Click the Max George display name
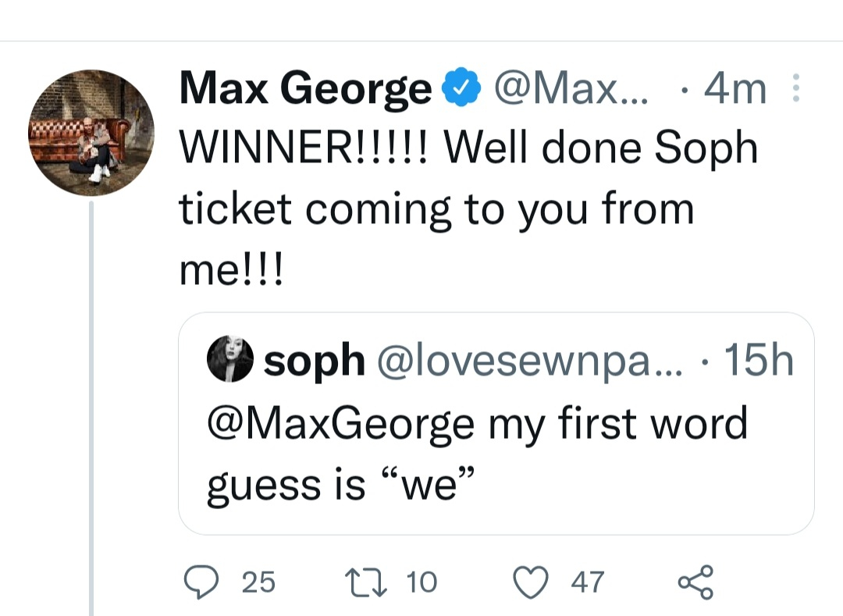The image size is (843, 616). [x=305, y=89]
